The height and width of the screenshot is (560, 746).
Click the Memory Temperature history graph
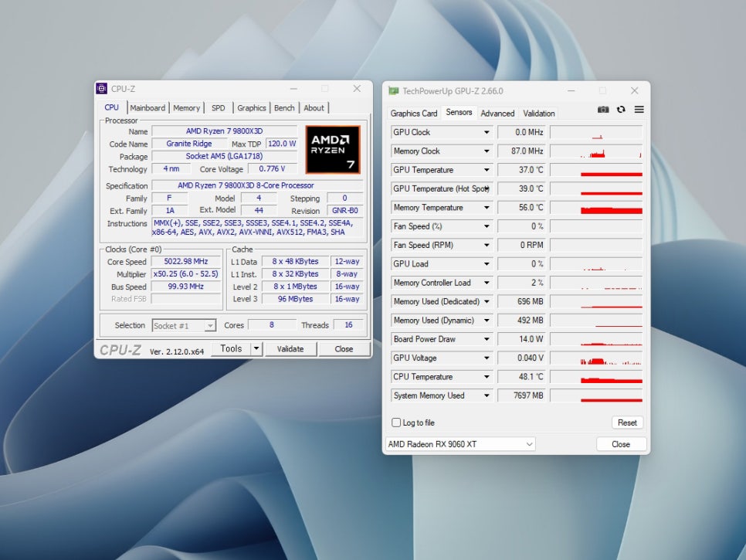point(596,208)
